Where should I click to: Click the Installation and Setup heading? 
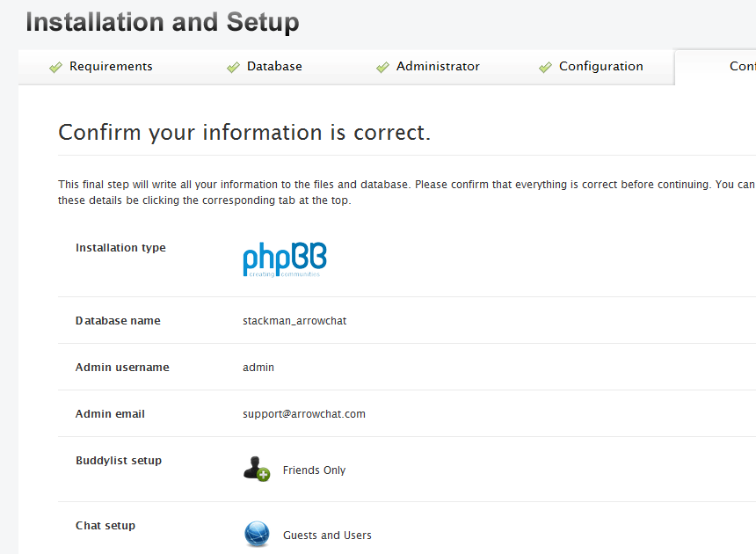point(163,22)
